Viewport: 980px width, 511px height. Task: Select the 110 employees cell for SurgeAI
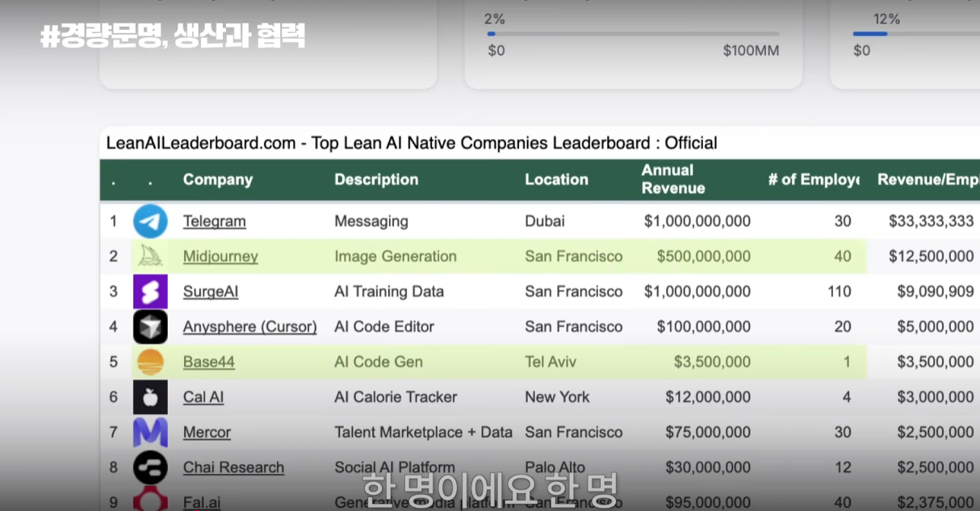(x=840, y=291)
